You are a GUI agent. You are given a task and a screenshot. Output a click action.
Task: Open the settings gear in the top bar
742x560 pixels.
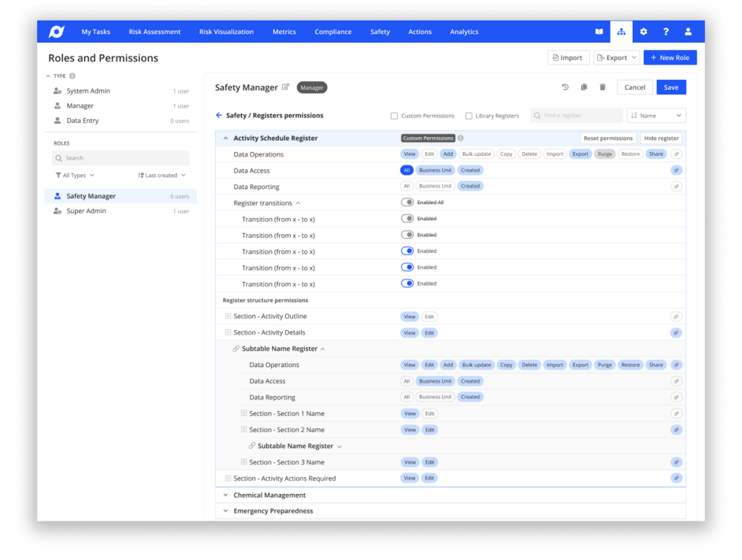click(x=643, y=31)
